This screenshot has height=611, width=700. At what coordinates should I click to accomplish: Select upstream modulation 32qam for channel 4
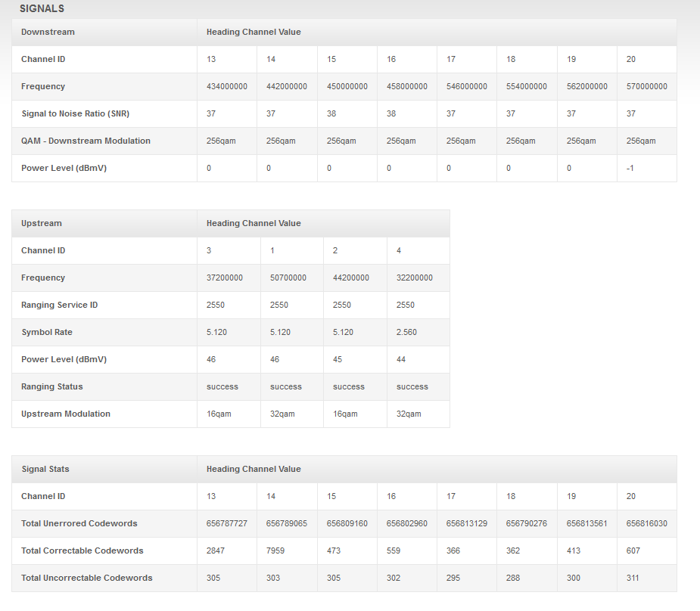pos(409,414)
